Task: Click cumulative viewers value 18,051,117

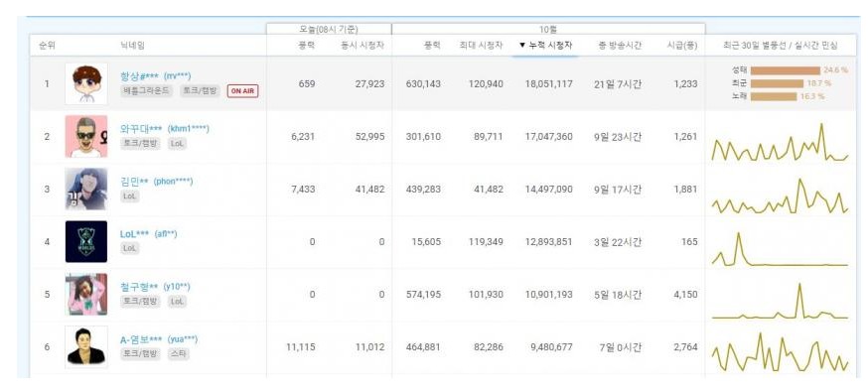Action: point(548,84)
